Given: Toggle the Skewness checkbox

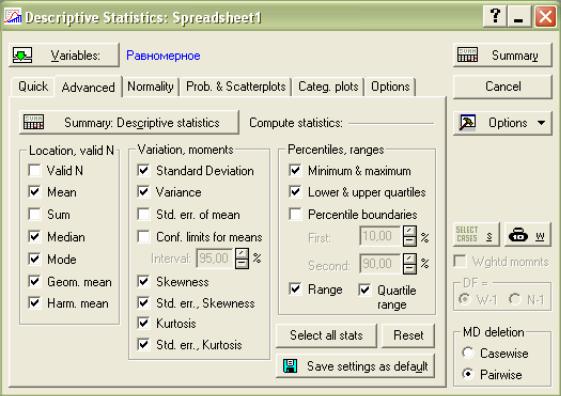Looking at the screenshot, I should tap(143, 282).
